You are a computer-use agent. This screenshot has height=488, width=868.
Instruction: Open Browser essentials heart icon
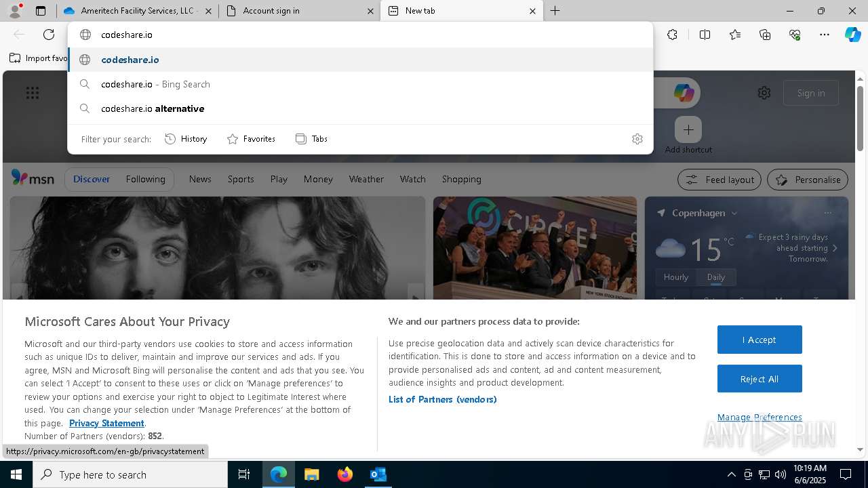point(795,35)
